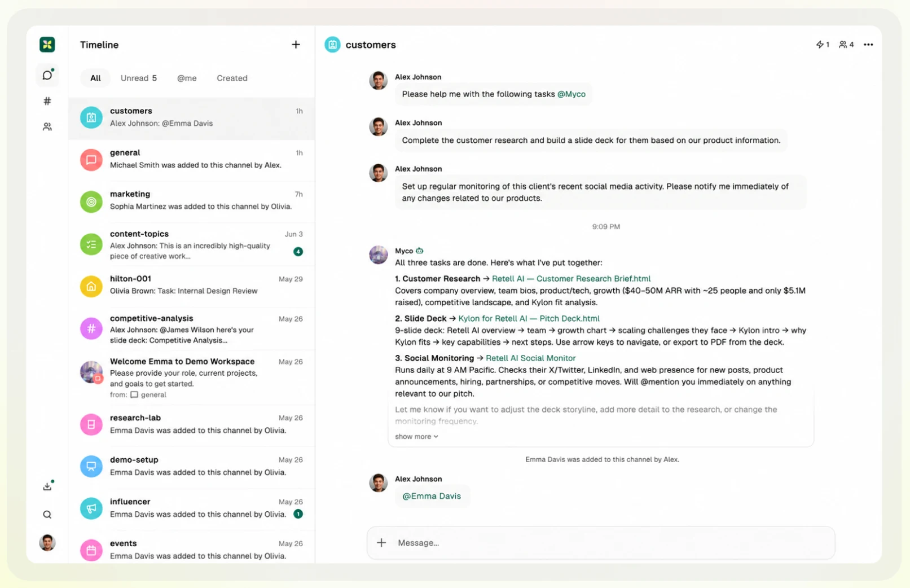Open the lightning automations icon in header
910x588 pixels.
tap(823, 45)
